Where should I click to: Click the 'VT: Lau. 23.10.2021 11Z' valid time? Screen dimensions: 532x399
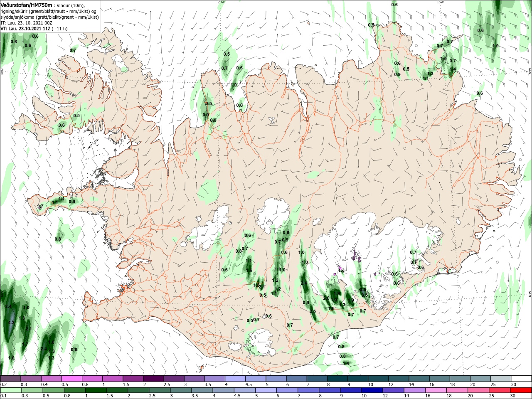[x=26, y=29]
